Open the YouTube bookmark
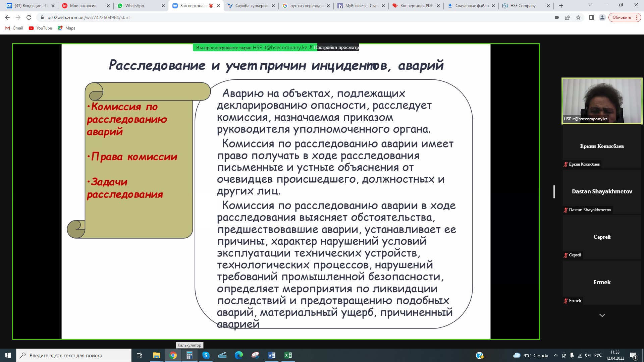The height and width of the screenshot is (362, 644). coord(40,28)
